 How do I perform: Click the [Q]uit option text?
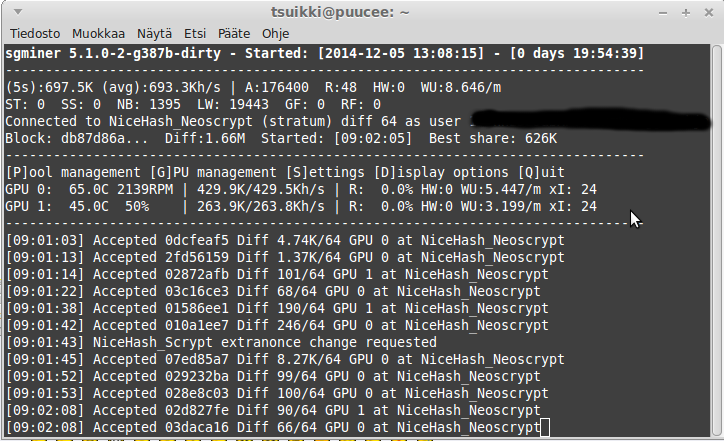tap(541, 172)
